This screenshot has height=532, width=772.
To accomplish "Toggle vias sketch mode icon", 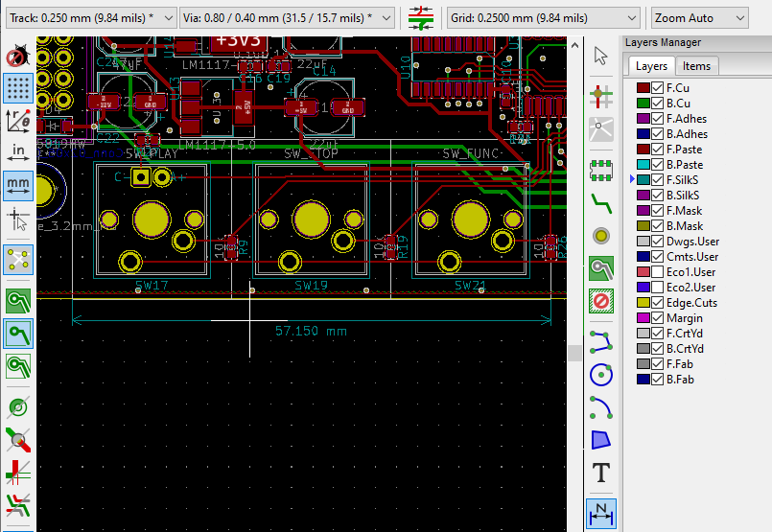I will click(18, 440).
